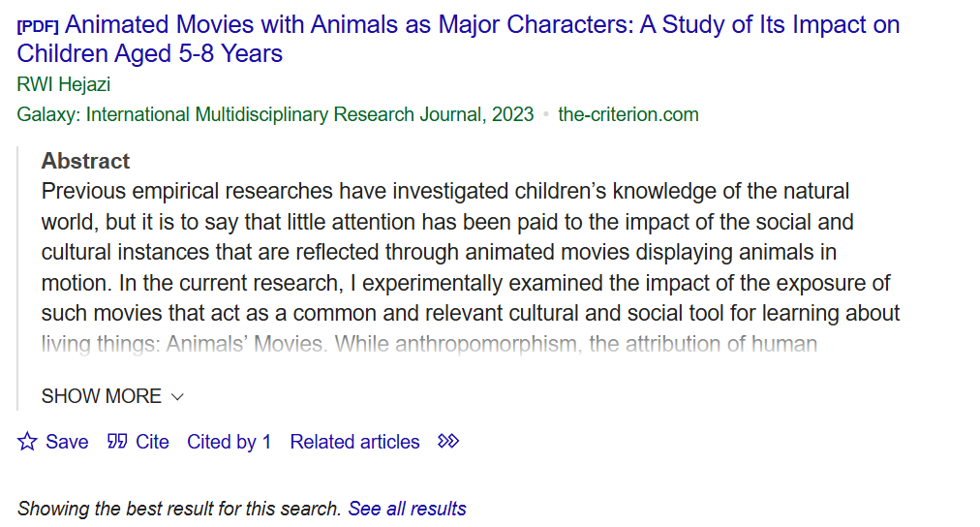Click the chevron beside SHOW MORE
The image size is (980, 527).
tap(177, 397)
